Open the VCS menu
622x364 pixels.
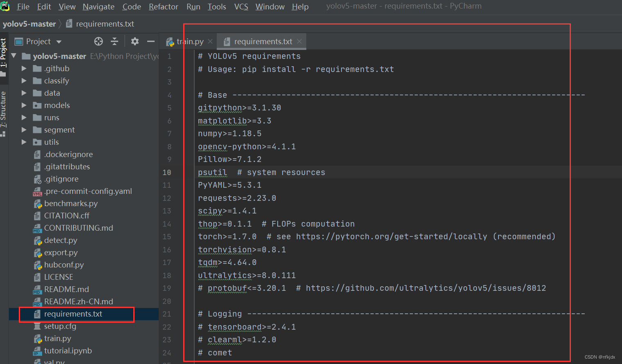tap(241, 7)
